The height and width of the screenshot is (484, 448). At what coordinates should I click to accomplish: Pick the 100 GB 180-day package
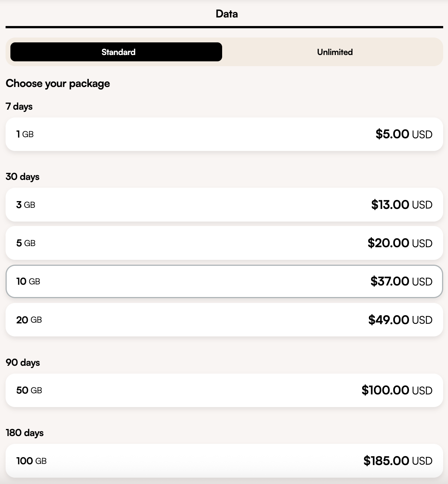pos(224,461)
